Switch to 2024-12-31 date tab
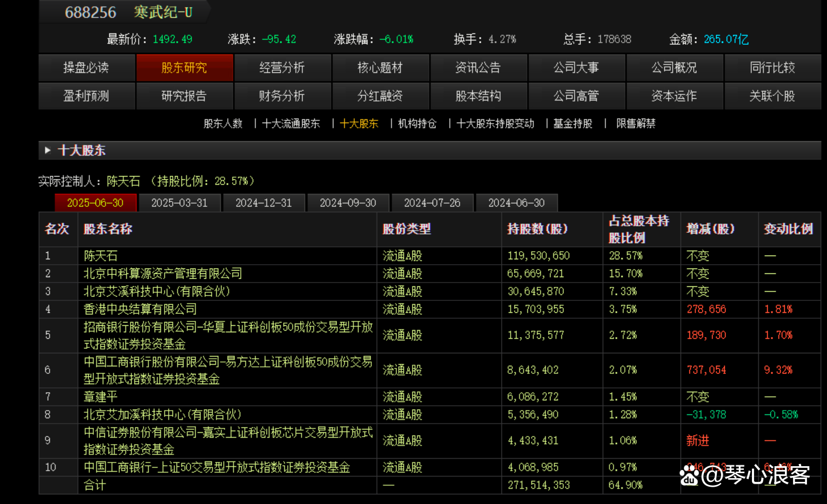This screenshot has width=827, height=504. click(264, 203)
